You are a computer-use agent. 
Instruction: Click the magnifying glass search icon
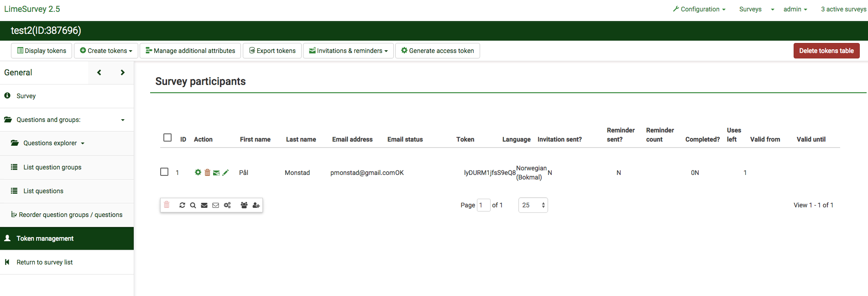(193, 205)
